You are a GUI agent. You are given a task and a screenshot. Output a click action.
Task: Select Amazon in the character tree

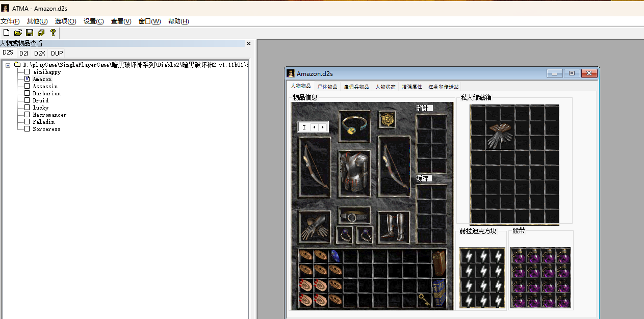coord(42,79)
